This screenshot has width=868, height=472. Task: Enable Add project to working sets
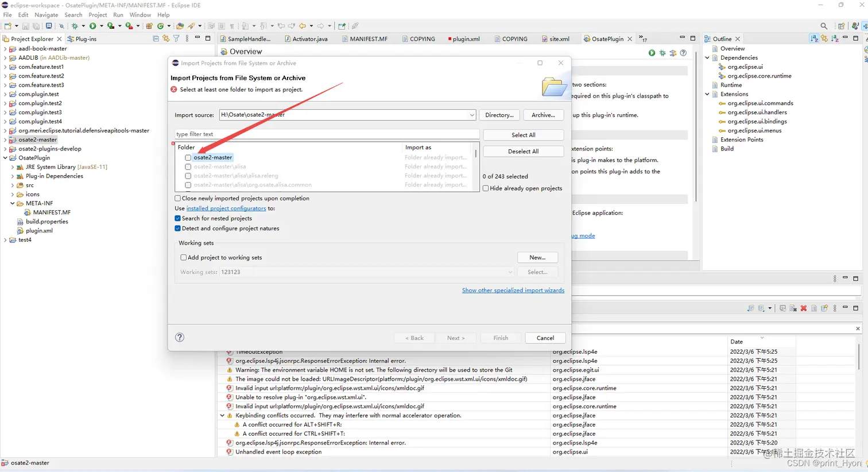(184, 258)
